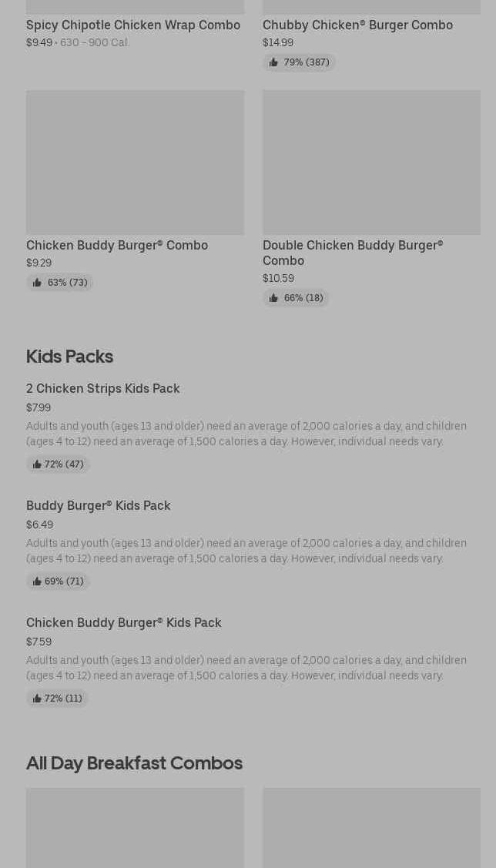Click thumbs-up icon for 2 Chicken Strips Kids Pack
Image resolution: width=496 pixels, height=868 pixels.
click(37, 464)
